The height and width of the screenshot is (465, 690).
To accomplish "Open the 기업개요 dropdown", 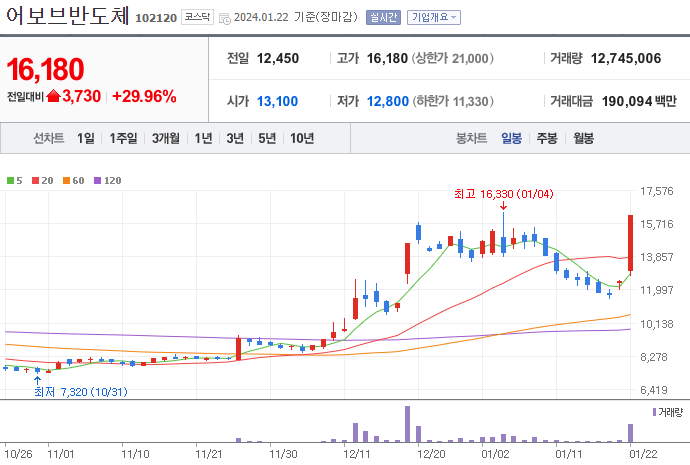I will point(434,17).
